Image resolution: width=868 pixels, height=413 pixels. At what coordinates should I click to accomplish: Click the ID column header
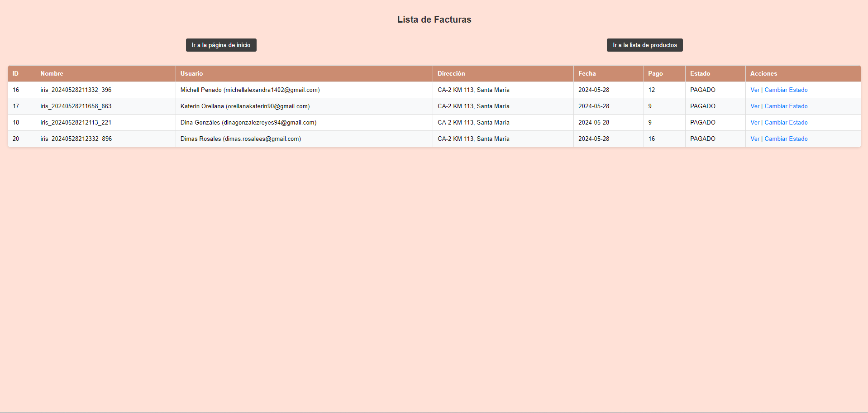pyautogui.click(x=16, y=73)
